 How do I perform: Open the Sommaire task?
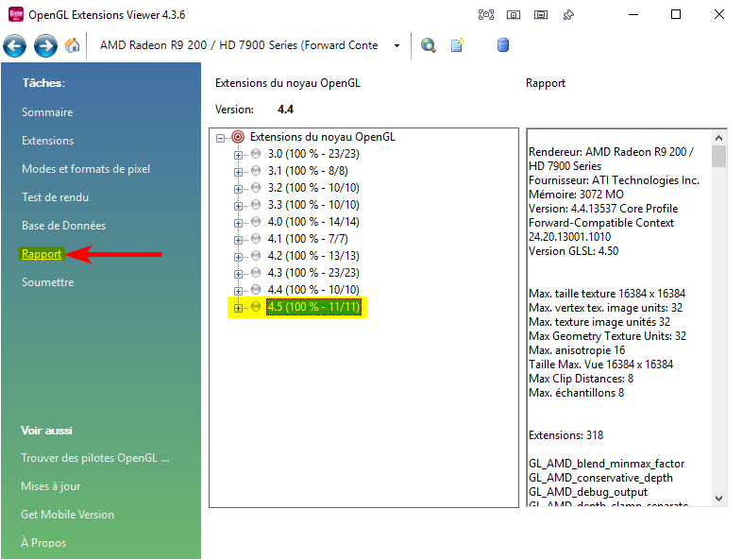coord(47,112)
